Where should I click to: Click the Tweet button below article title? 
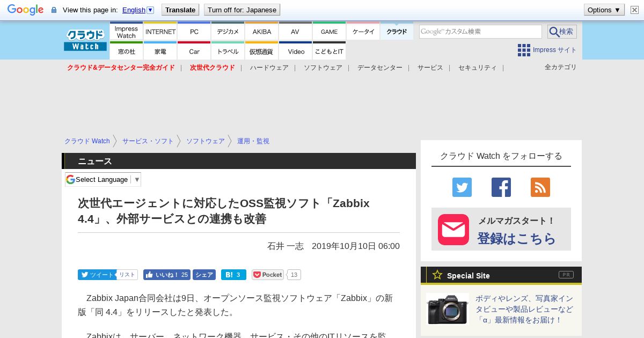point(96,275)
